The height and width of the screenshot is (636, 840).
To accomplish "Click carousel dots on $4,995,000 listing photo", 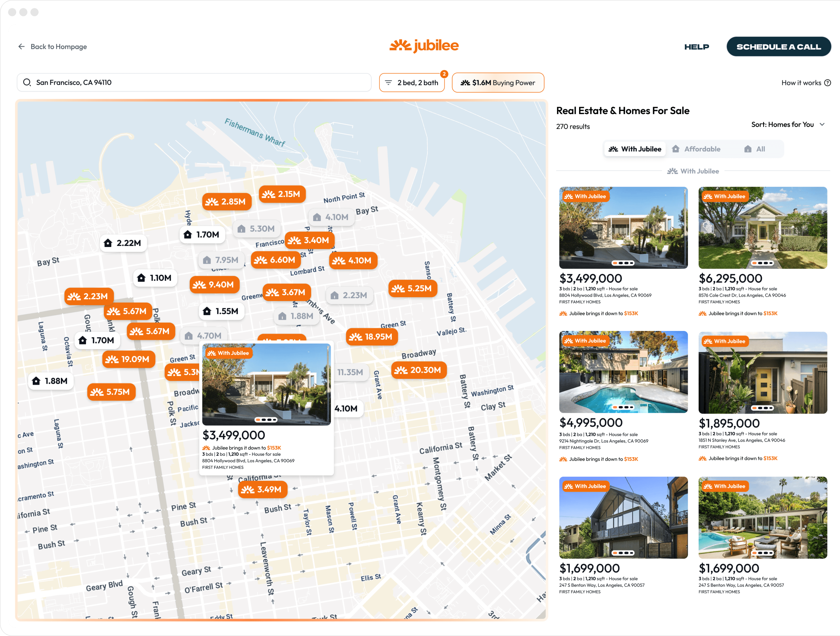I will coord(623,407).
